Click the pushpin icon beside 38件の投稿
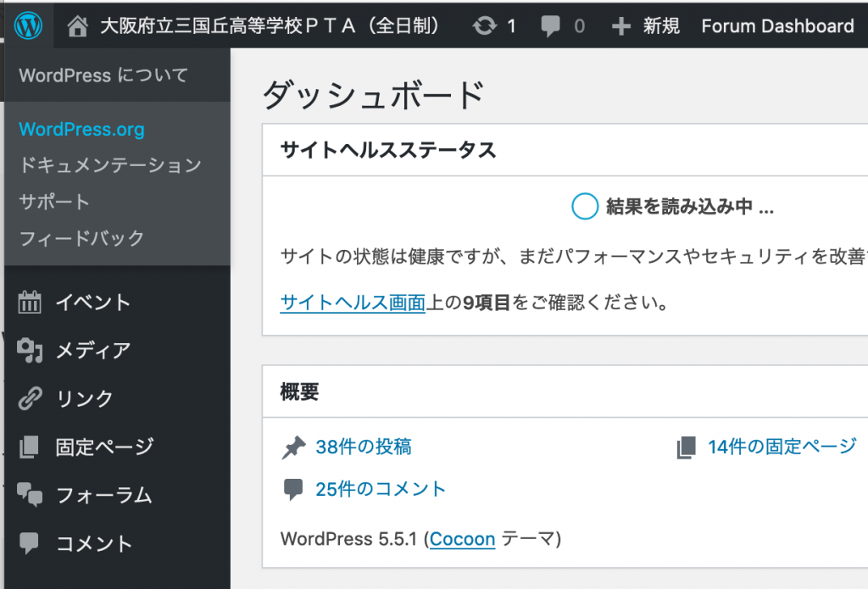This screenshot has width=868, height=589. (293, 447)
